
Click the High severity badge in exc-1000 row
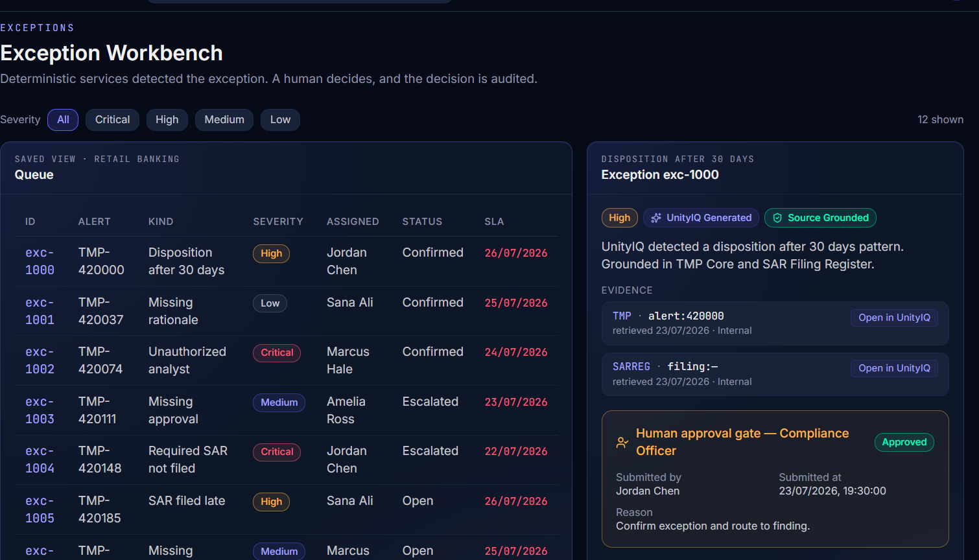coord(271,253)
